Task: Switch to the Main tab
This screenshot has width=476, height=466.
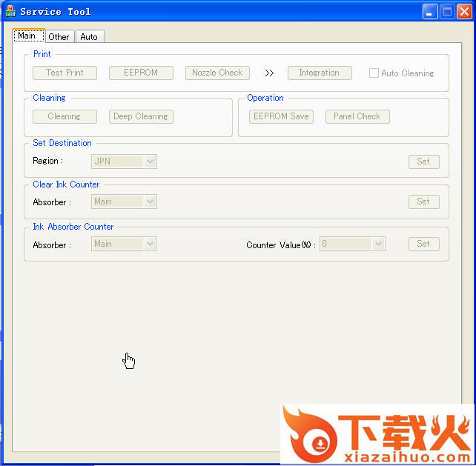Action: tap(29, 36)
